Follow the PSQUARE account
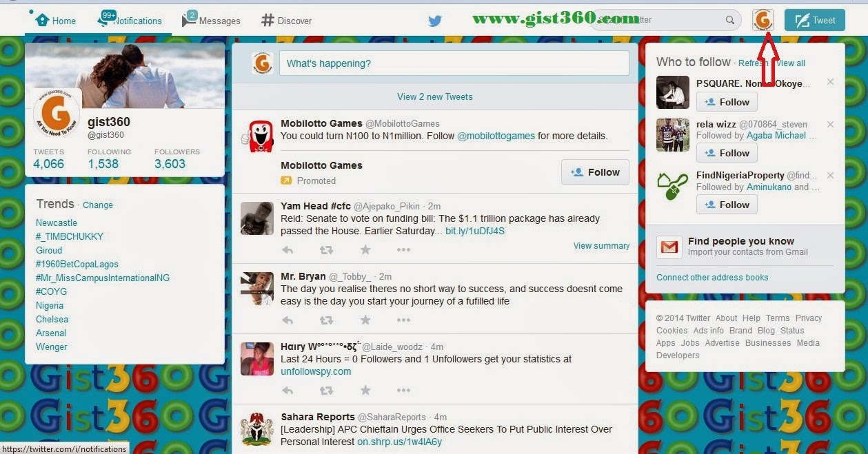This screenshot has height=454, width=868. [x=727, y=102]
